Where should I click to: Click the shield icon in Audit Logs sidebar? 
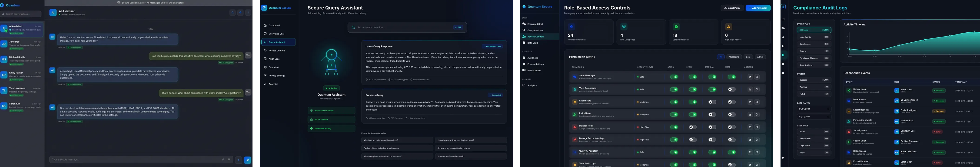(783, 46)
